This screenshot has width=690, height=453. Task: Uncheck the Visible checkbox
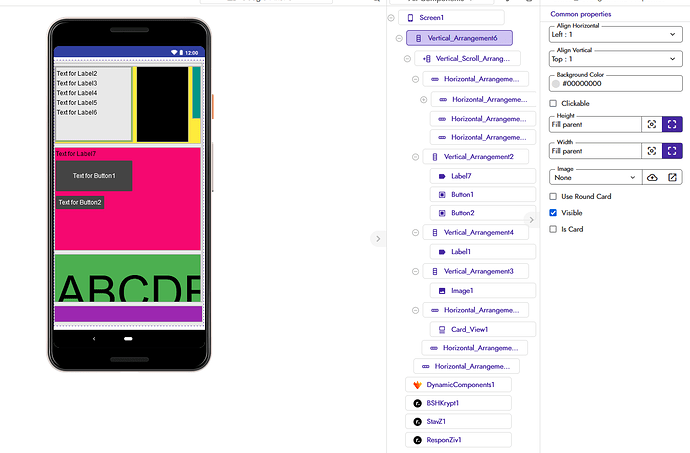click(554, 213)
